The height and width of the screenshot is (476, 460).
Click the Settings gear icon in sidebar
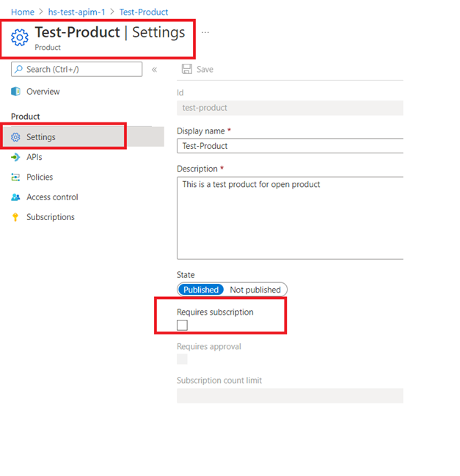point(15,137)
